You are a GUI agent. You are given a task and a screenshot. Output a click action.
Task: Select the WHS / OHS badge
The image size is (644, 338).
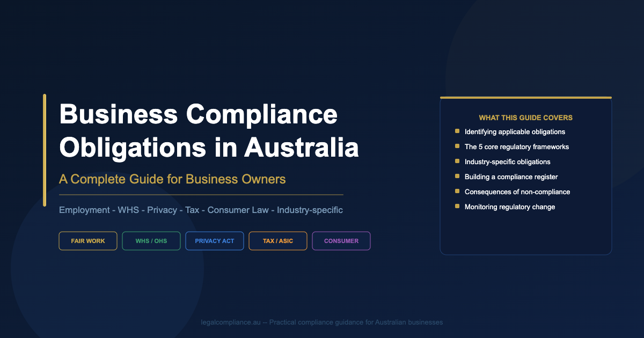coord(151,241)
